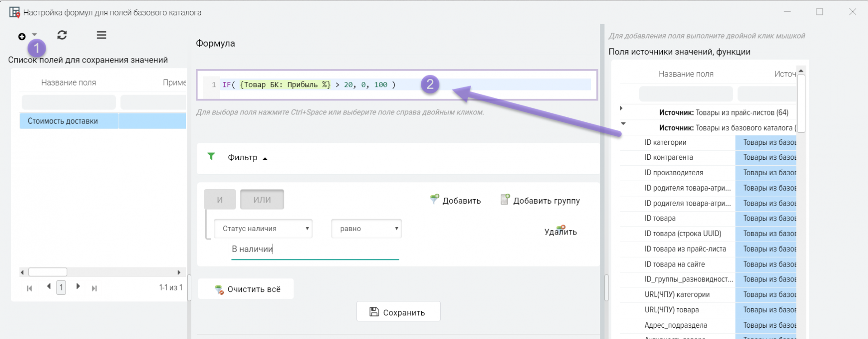
Task: Open the равно condition dropdown
Action: point(366,229)
